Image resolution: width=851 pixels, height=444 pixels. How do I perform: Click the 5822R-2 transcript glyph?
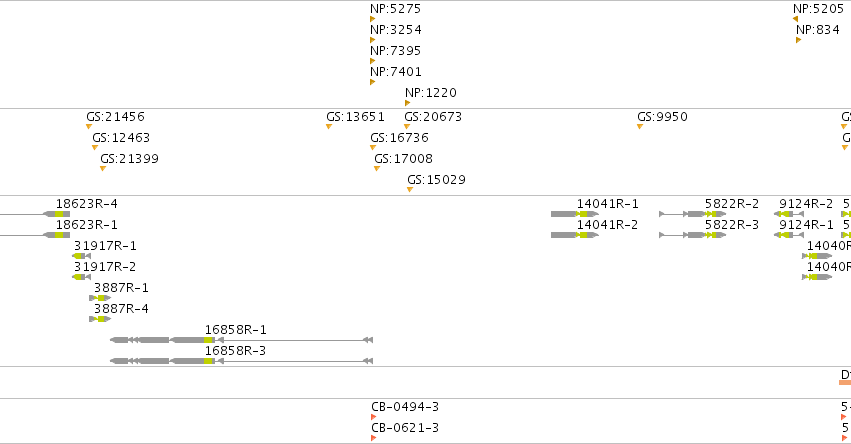(693, 214)
